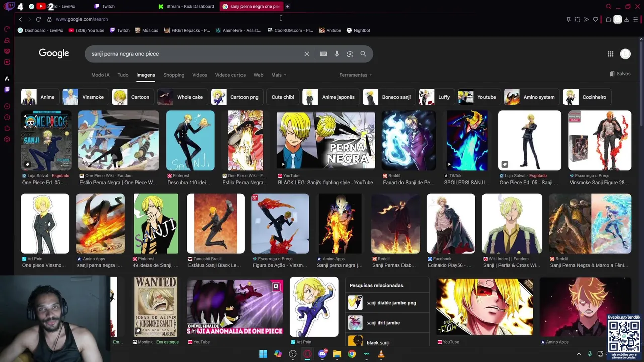
Task: Clear the search box with the X icon
Action: tap(307, 54)
